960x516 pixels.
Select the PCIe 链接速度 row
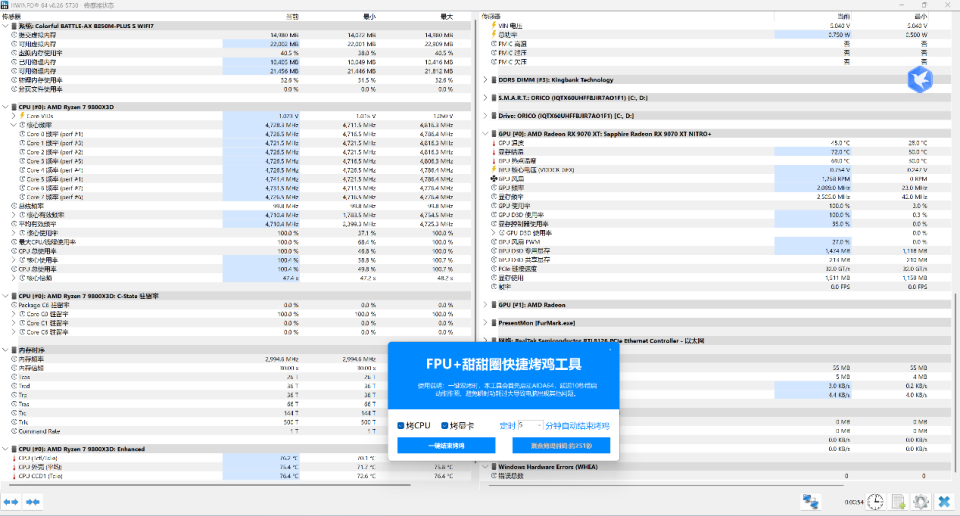pos(714,269)
